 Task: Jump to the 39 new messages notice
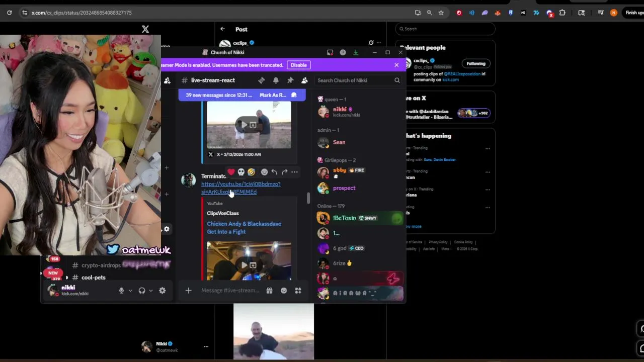click(219, 95)
